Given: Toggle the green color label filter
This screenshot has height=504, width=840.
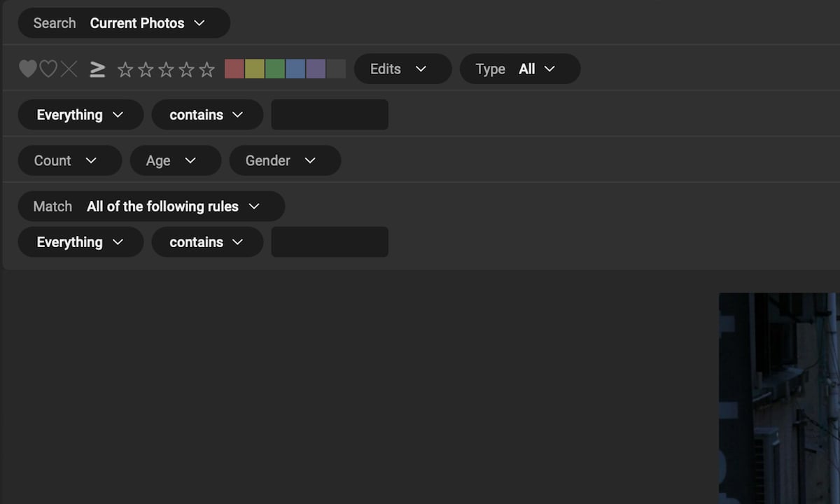Looking at the screenshot, I should 275,68.
